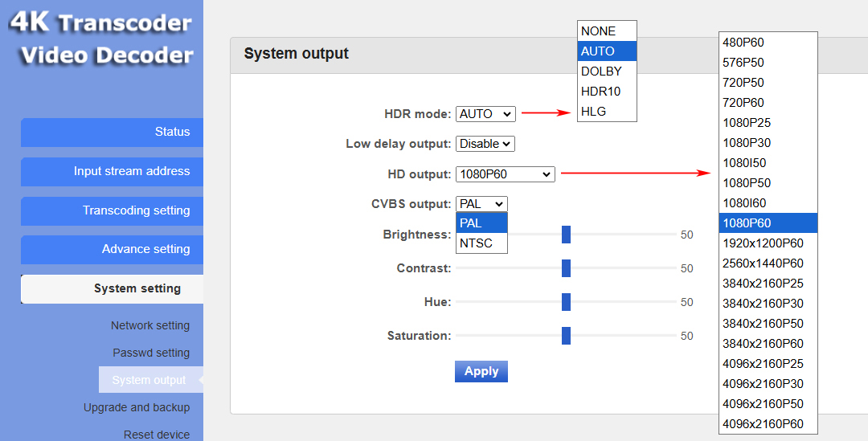This screenshot has width=868, height=441.
Task: Open the Status page
Action: click(x=112, y=133)
